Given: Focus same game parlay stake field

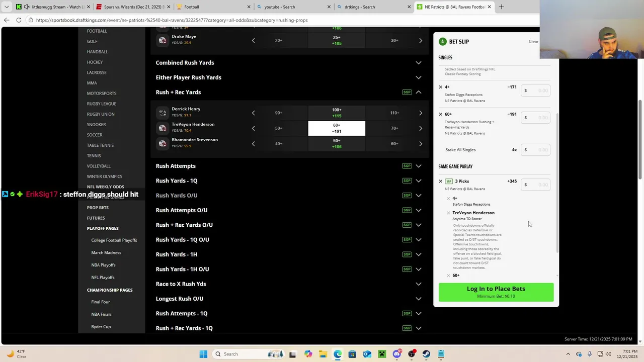Looking at the screenshot, I should point(536,185).
